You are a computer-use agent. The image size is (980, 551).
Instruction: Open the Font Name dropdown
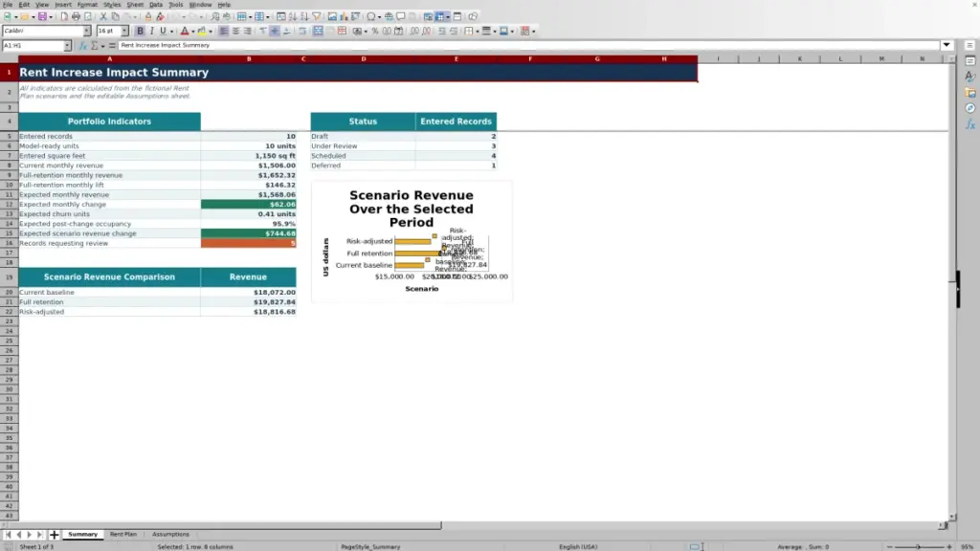tap(86, 31)
